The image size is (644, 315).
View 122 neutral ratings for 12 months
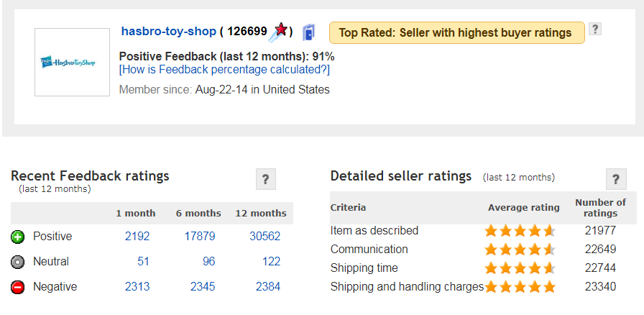pyautogui.click(x=271, y=262)
